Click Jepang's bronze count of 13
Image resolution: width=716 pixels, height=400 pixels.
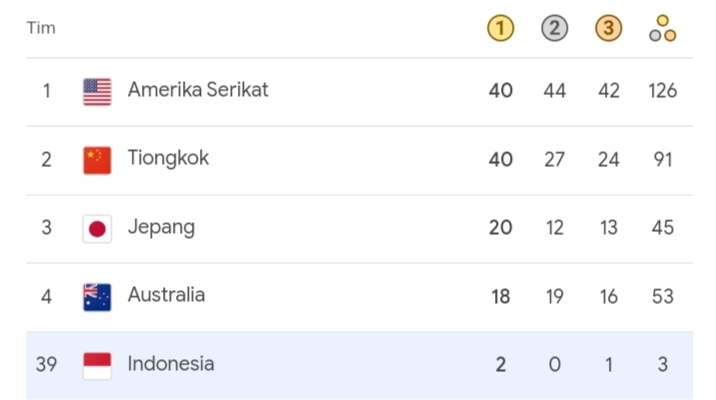(608, 228)
